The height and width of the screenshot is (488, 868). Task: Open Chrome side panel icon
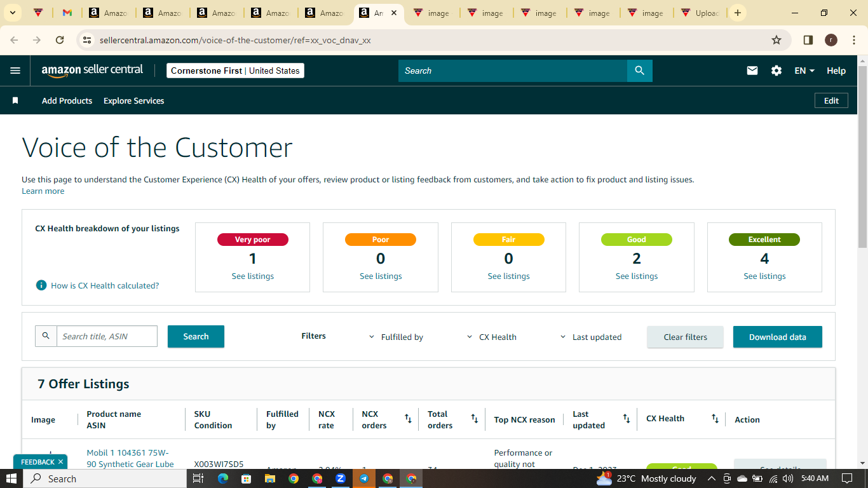click(808, 40)
